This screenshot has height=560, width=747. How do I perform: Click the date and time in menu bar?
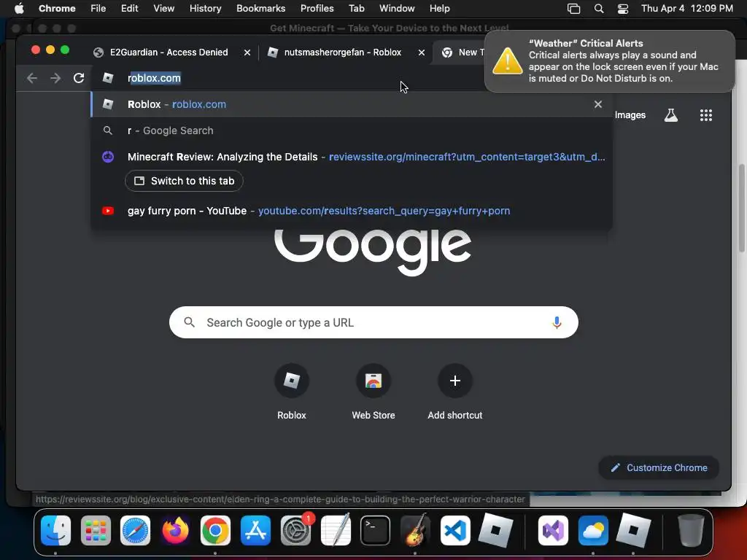click(x=687, y=9)
